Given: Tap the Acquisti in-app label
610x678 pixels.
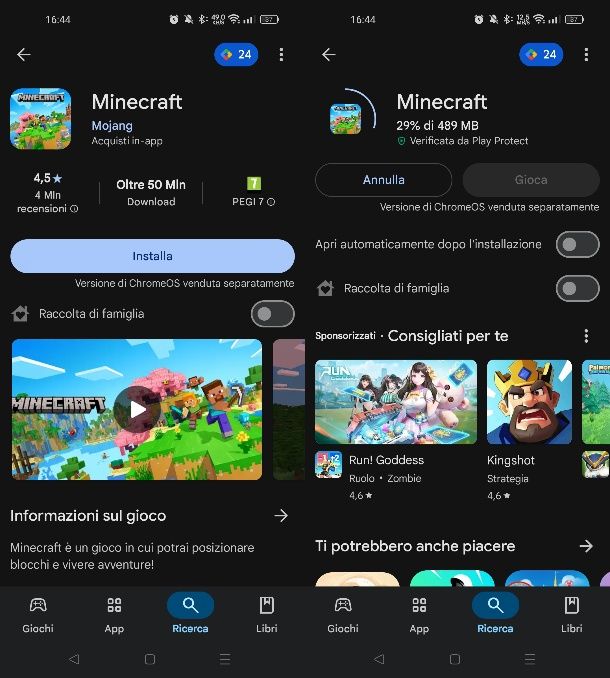Looking at the screenshot, I should [127, 141].
